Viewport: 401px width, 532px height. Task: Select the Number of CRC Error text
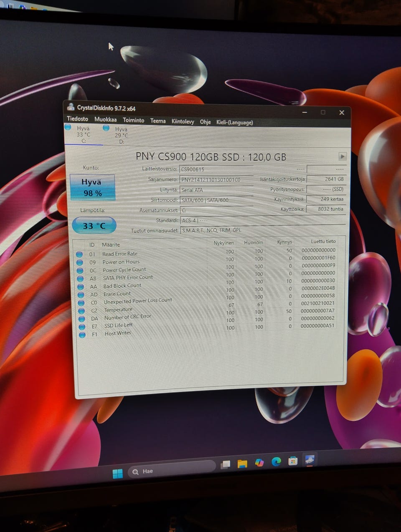[x=128, y=317]
